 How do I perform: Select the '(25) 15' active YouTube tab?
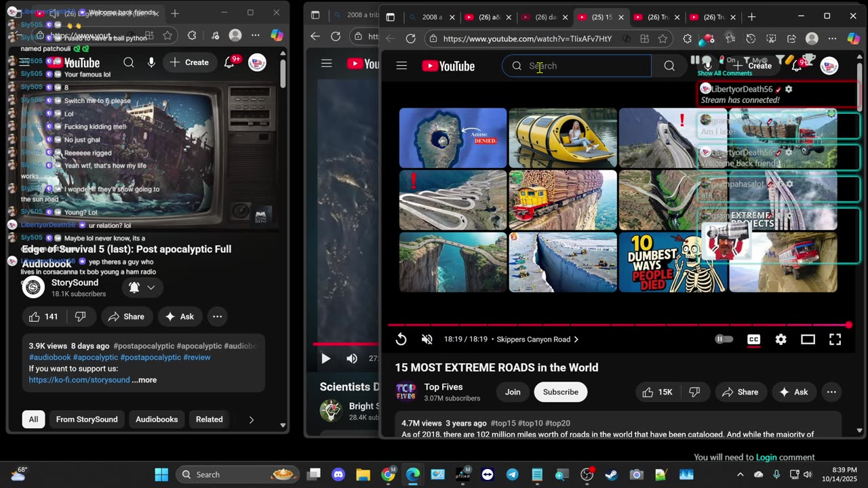(x=601, y=17)
